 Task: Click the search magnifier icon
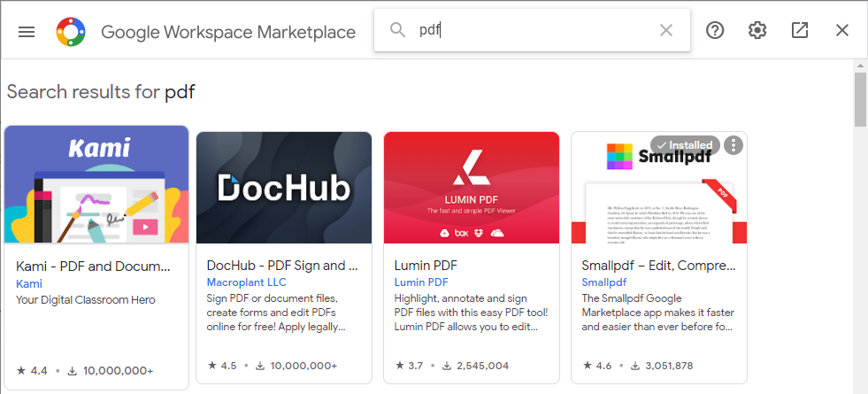397,30
